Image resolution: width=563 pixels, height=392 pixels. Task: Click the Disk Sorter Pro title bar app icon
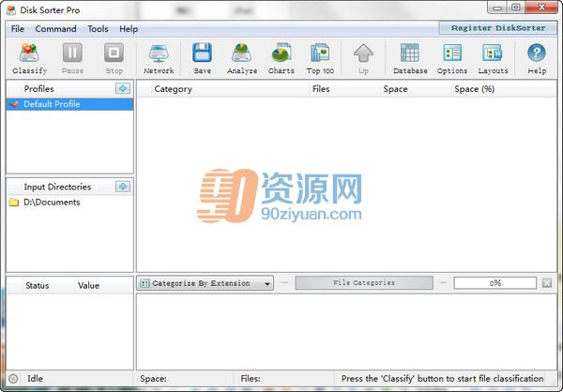11,10
